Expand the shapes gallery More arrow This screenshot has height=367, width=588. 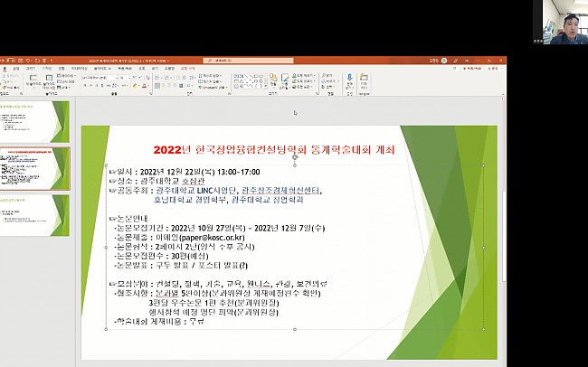point(265,86)
